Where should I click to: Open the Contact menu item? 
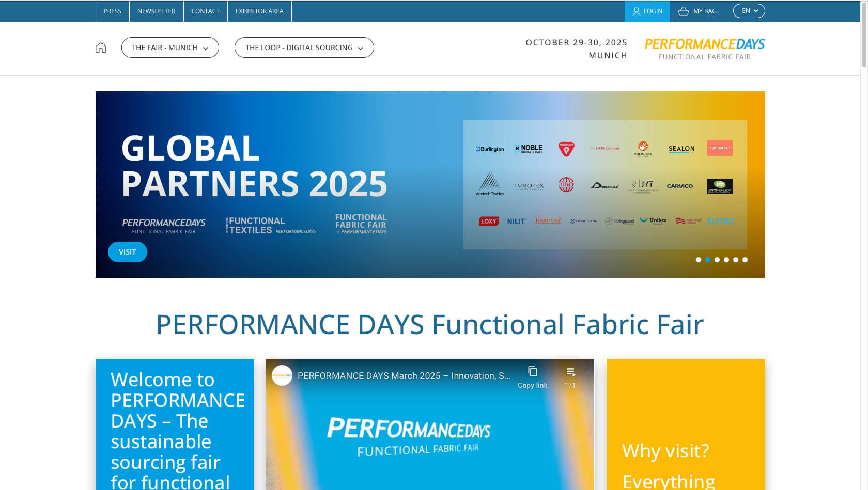point(206,11)
